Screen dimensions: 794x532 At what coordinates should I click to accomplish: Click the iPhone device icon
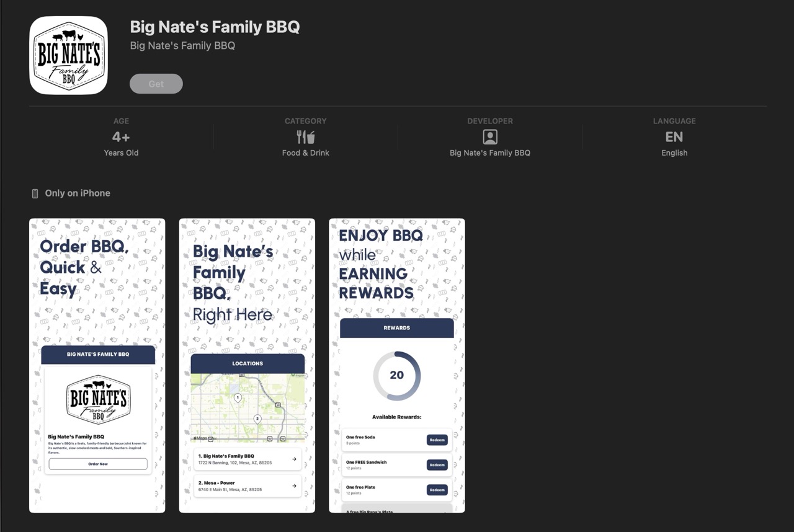pyautogui.click(x=35, y=193)
